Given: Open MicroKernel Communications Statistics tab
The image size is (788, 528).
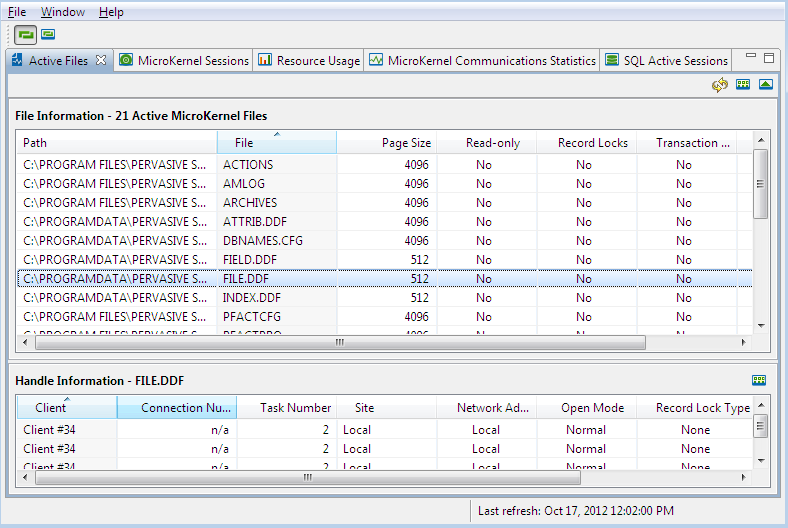Looking at the screenshot, I should coord(491,61).
